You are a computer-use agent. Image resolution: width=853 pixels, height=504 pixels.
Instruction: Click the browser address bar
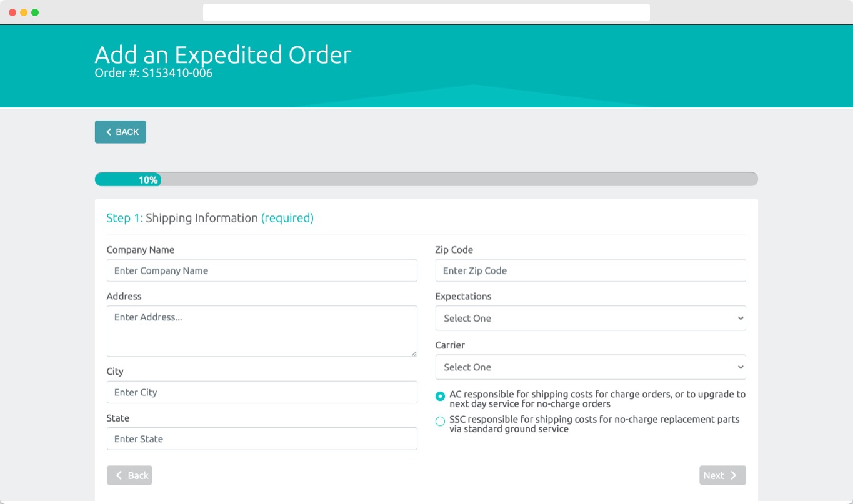426,12
